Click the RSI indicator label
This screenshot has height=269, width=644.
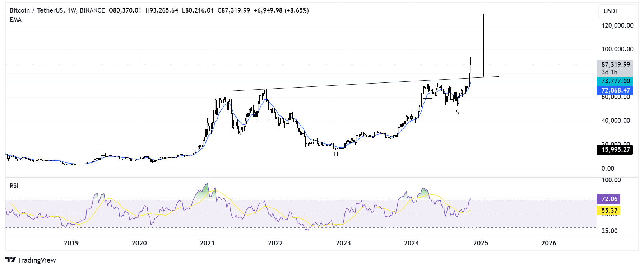tap(14, 186)
